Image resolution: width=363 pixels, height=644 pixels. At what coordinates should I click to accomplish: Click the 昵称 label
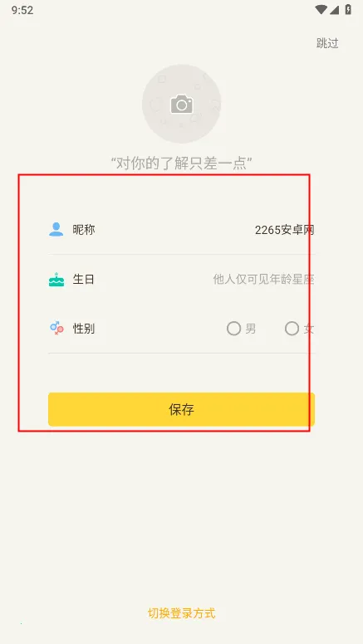(84, 229)
